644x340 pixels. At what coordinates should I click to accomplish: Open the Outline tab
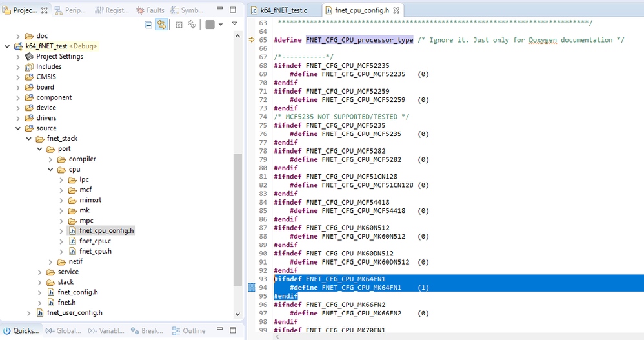189,330
